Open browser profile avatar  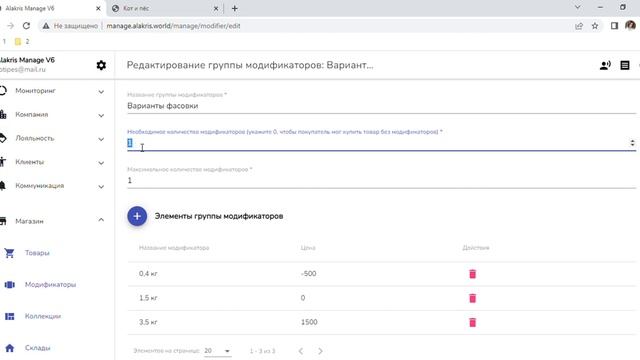[x=630, y=26]
